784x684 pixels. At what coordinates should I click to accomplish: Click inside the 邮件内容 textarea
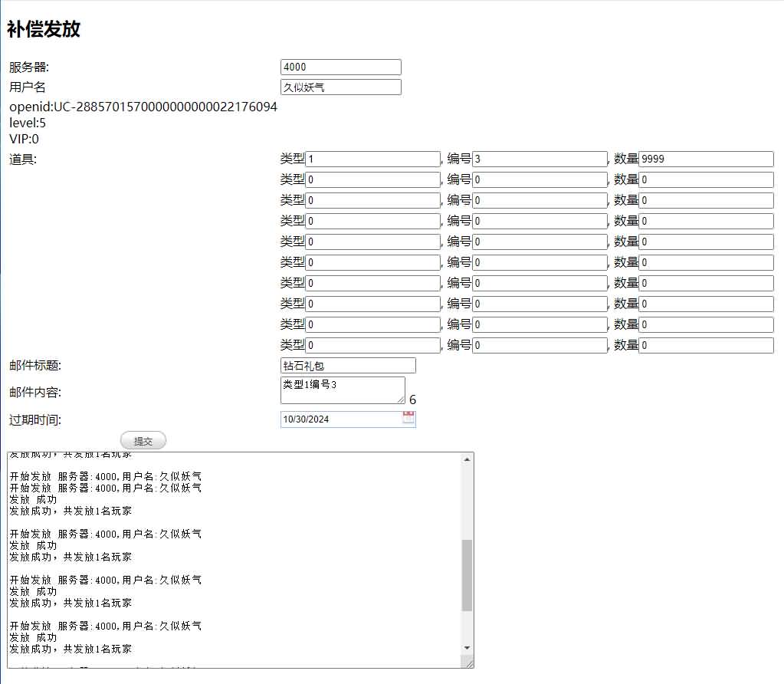click(342, 390)
